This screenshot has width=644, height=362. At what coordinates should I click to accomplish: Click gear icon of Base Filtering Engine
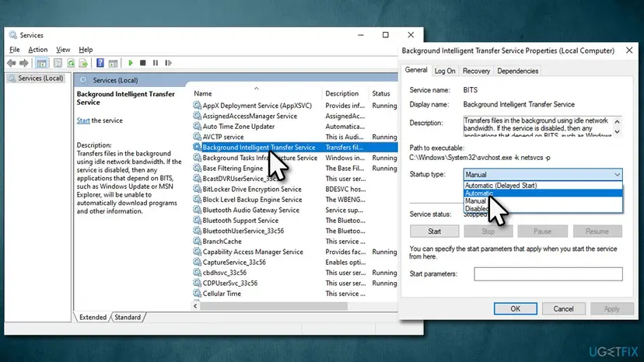pyautogui.click(x=197, y=169)
